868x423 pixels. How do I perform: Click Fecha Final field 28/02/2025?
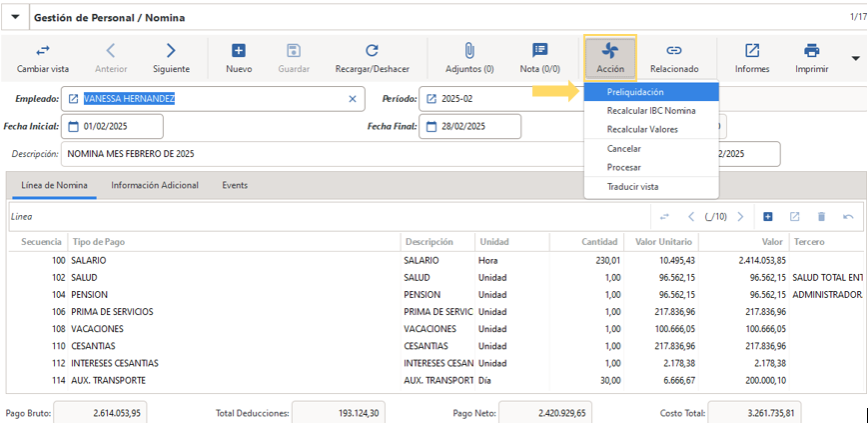tap(470, 126)
